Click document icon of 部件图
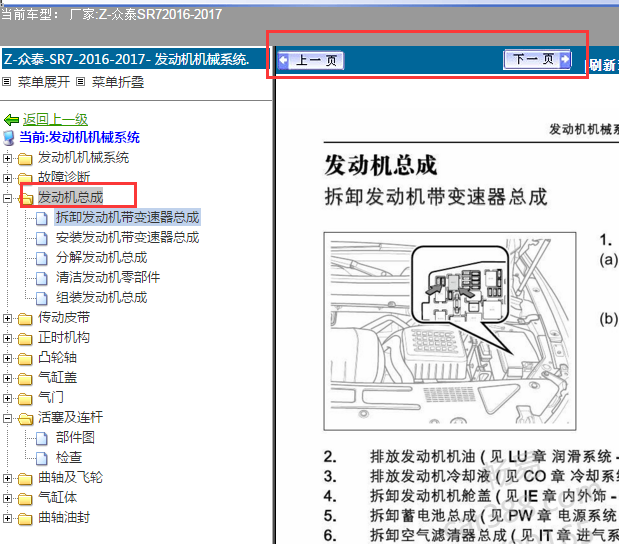Image resolution: width=619 pixels, height=544 pixels. 42,438
